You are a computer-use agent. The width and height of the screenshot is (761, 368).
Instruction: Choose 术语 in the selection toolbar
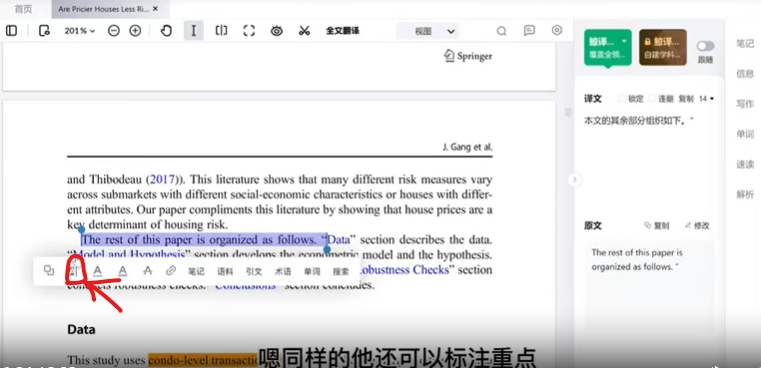(x=283, y=271)
